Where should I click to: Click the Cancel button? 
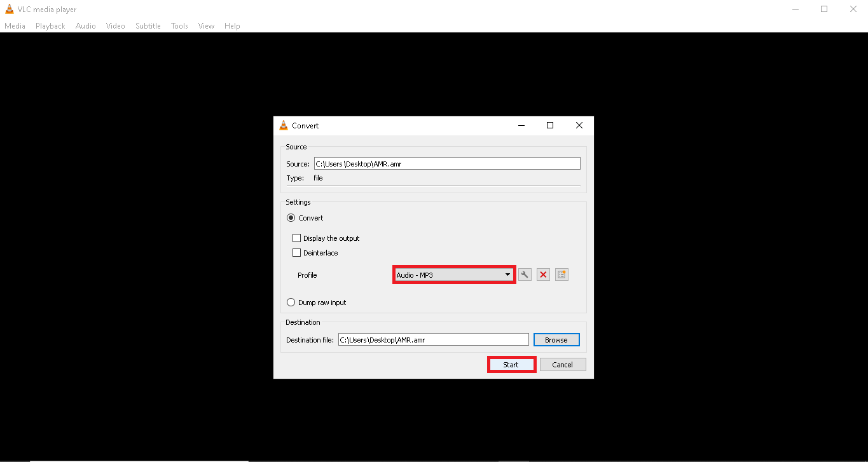pyautogui.click(x=562, y=365)
